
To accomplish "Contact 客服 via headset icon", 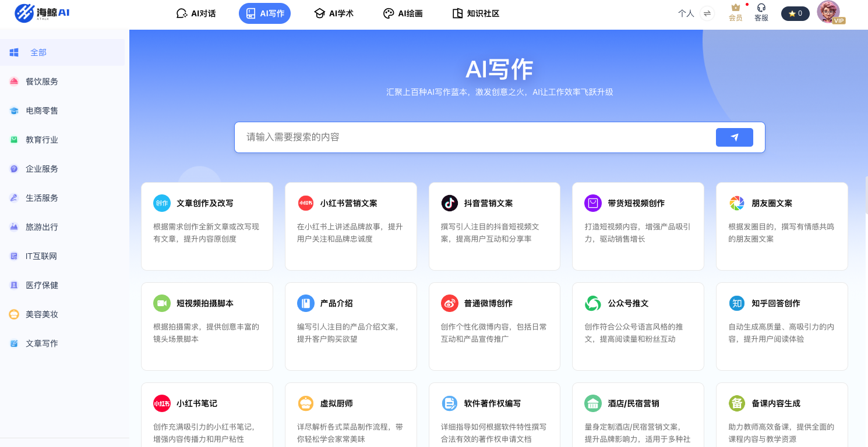I will tap(761, 13).
